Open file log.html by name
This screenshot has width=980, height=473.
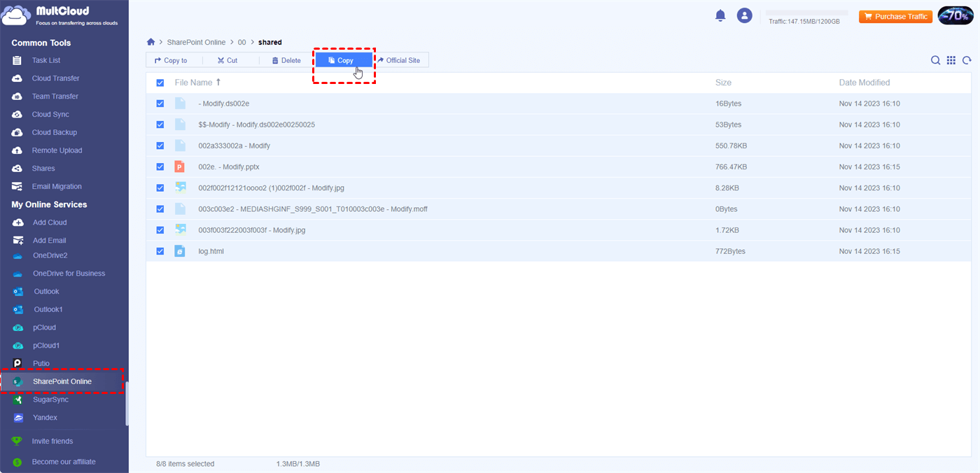click(211, 250)
